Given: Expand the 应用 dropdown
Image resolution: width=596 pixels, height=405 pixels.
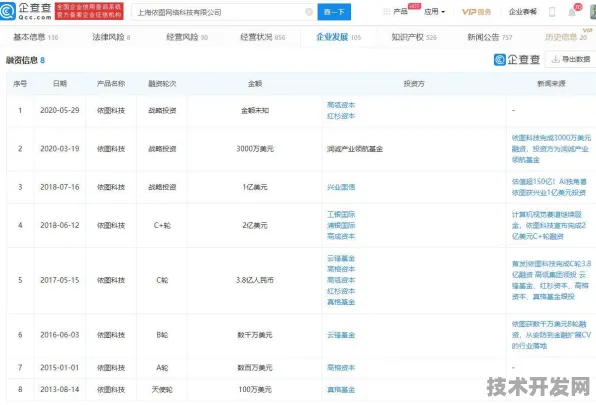Looking at the screenshot, I should click(434, 12).
